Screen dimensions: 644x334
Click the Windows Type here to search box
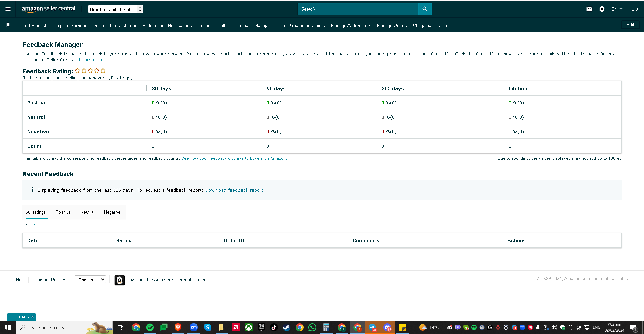tap(64, 327)
